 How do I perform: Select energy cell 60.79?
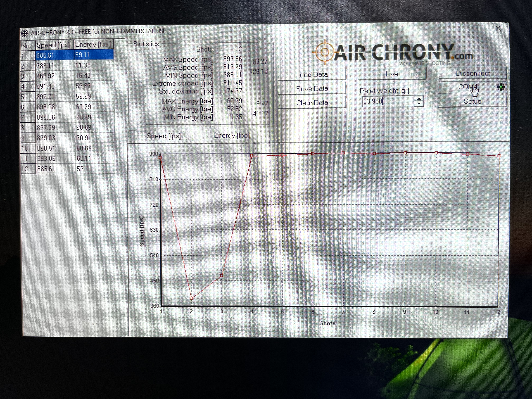pyautogui.click(x=94, y=106)
